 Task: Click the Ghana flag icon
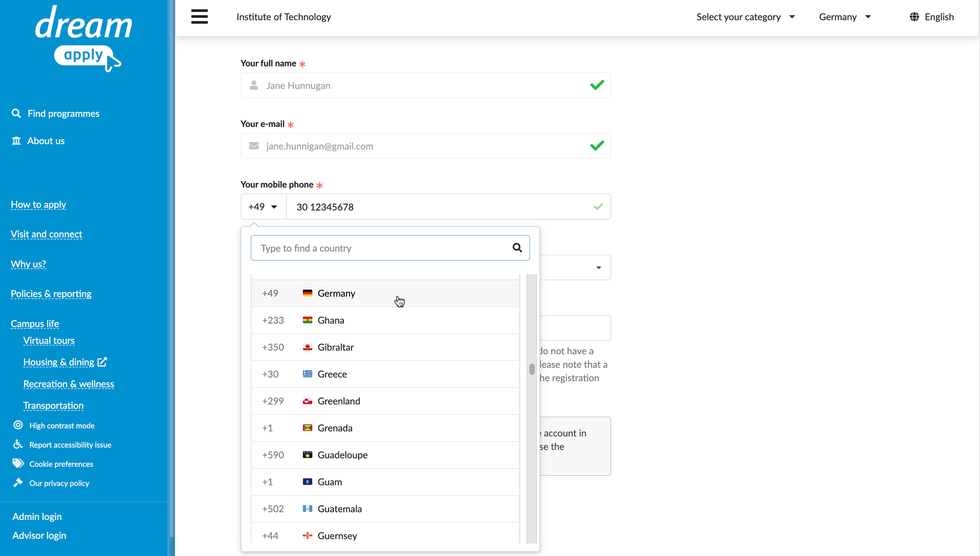pyautogui.click(x=307, y=320)
